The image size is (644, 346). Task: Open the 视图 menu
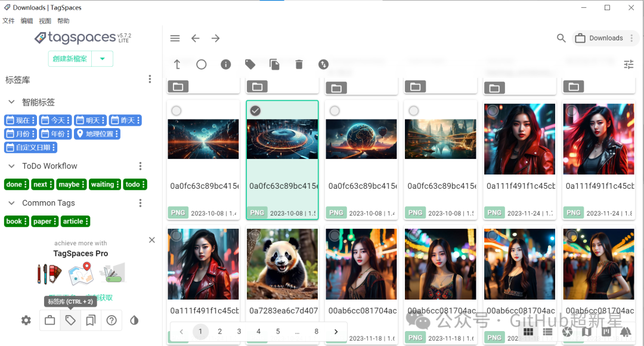click(45, 20)
